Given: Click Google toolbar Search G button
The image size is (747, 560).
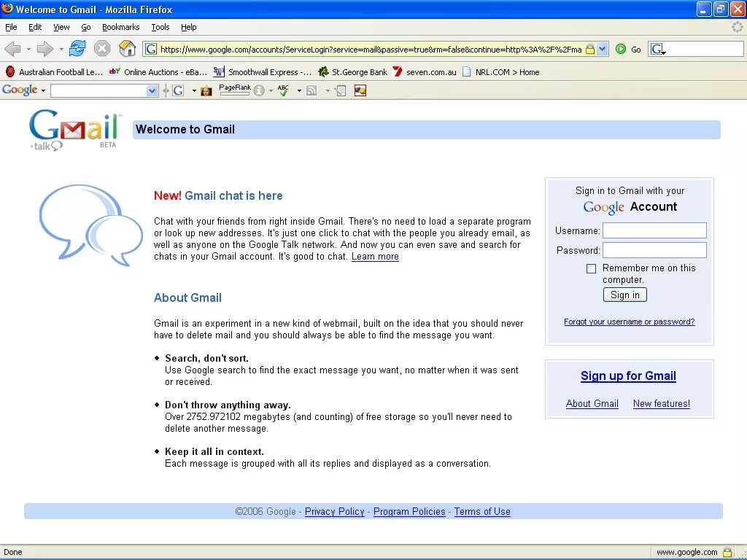Looking at the screenshot, I should tap(178, 90).
